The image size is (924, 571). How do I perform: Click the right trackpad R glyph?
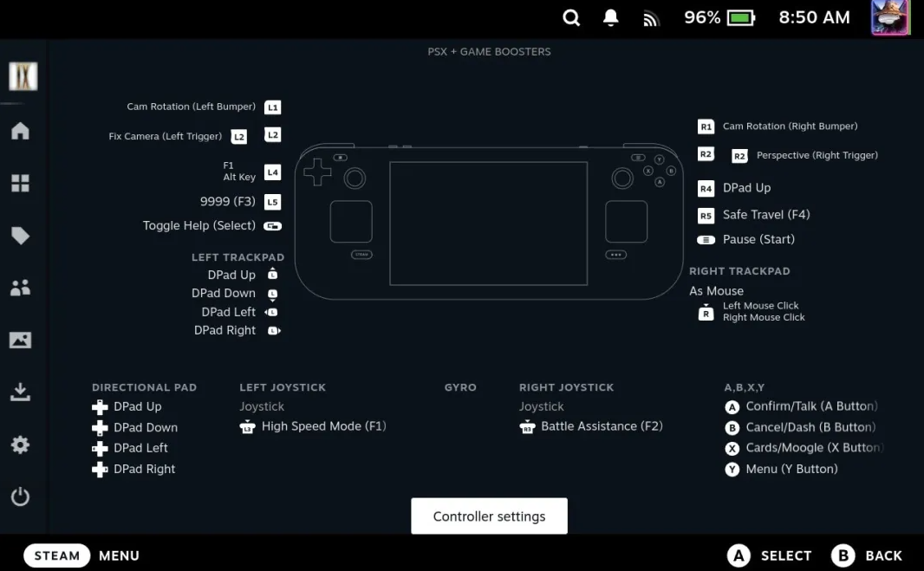pyautogui.click(x=706, y=312)
